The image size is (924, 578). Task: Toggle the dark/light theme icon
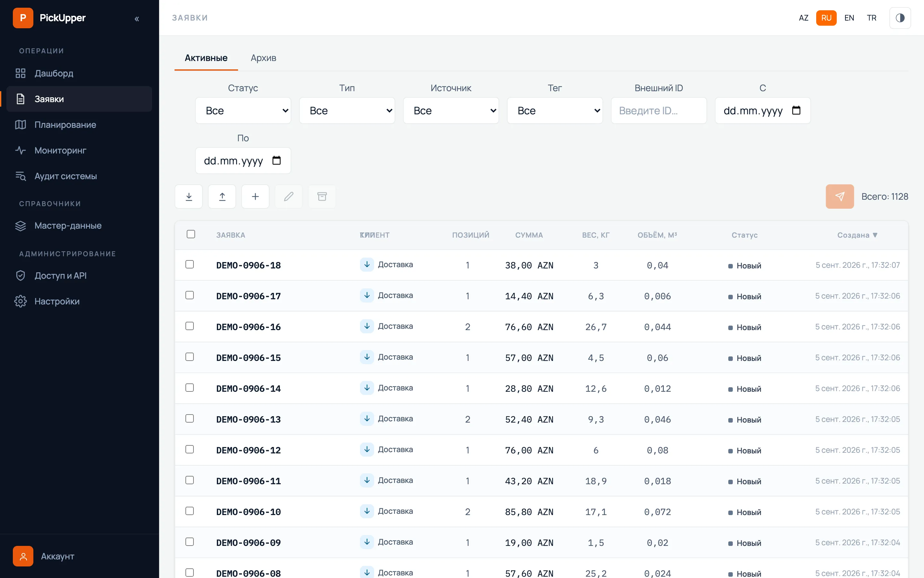[x=900, y=18]
